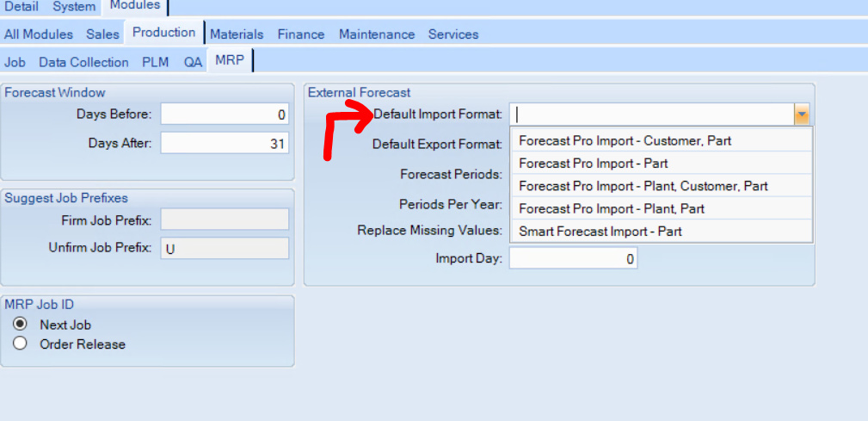This screenshot has height=421, width=868.
Task: Switch to the Sales tab
Action: tap(102, 34)
